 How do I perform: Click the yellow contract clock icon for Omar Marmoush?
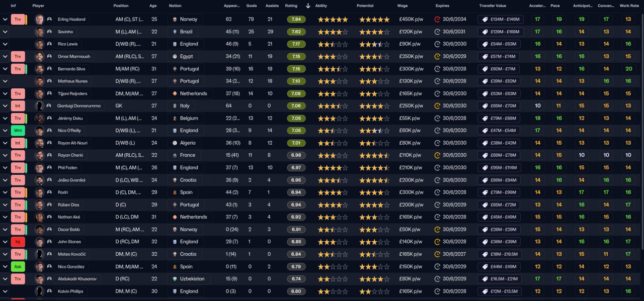pyautogui.click(x=437, y=56)
